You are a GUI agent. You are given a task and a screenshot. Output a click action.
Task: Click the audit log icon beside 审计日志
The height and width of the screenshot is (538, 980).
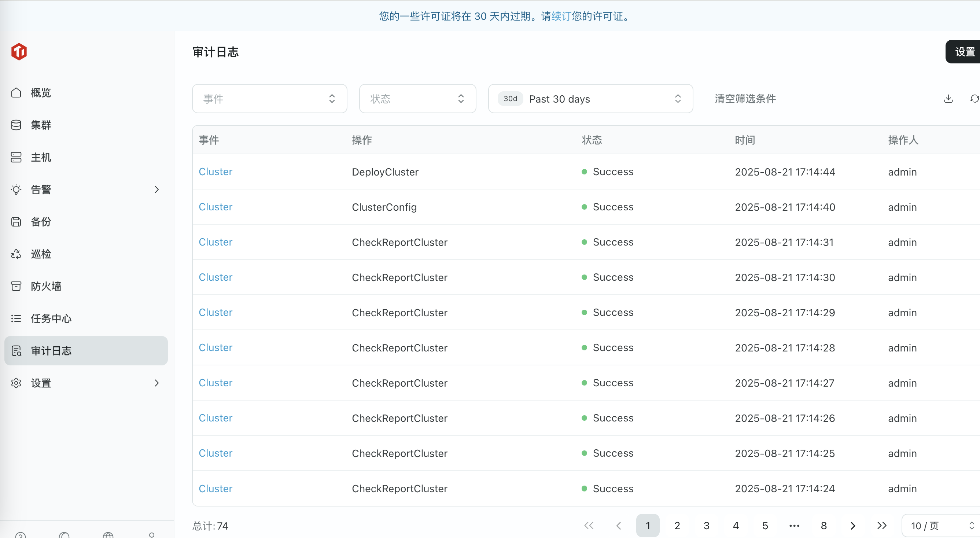coord(16,351)
